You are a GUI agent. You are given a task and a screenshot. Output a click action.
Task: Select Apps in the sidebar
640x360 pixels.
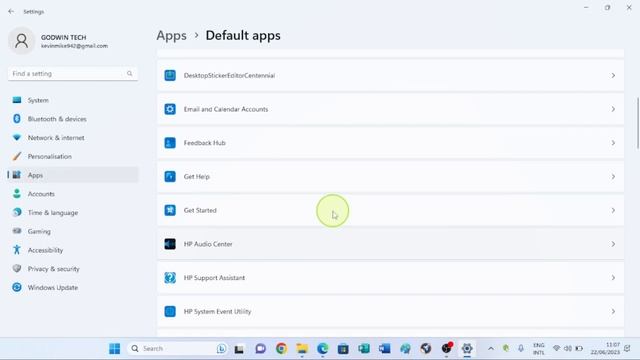pyautogui.click(x=73, y=175)
